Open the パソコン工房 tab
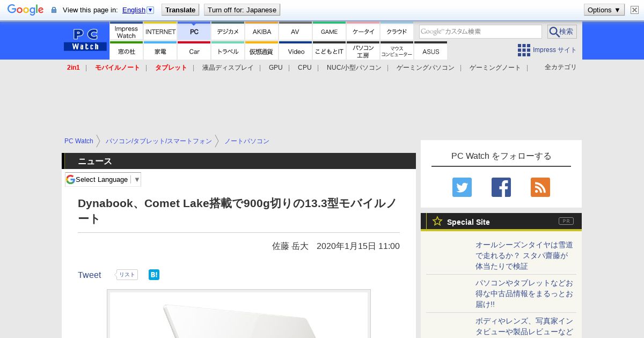Screen dimensions: 644x338 [363, 51]
